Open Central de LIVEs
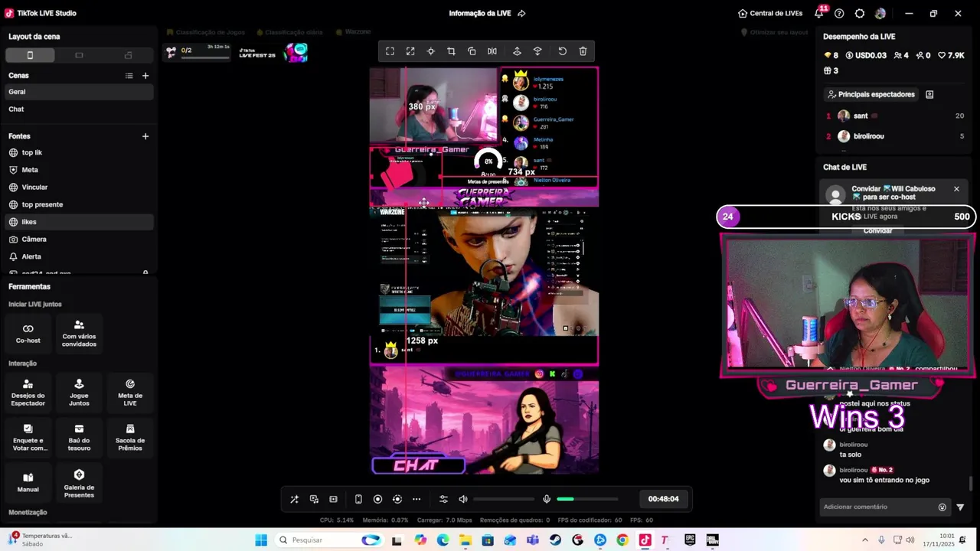 770,13
